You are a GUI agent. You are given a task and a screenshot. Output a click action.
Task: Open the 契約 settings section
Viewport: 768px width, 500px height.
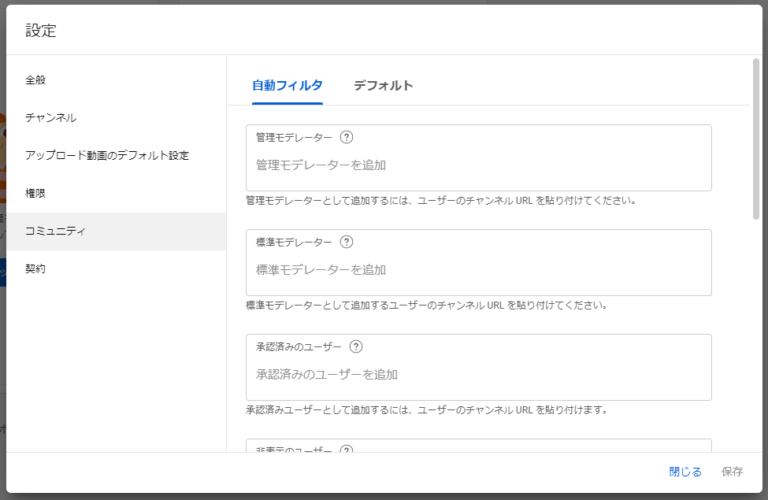[36, 269]
